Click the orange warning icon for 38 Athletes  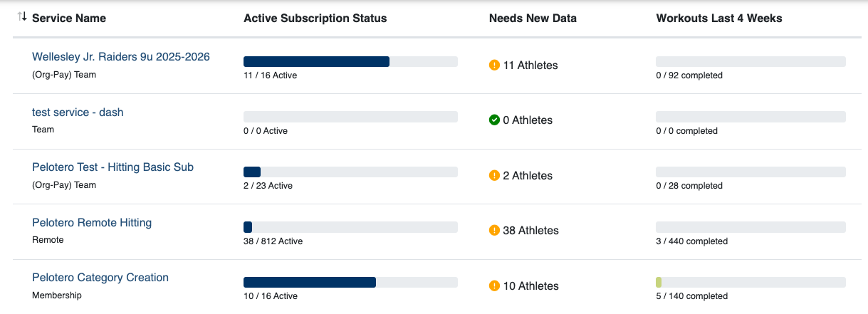click(x=494, y=231)
